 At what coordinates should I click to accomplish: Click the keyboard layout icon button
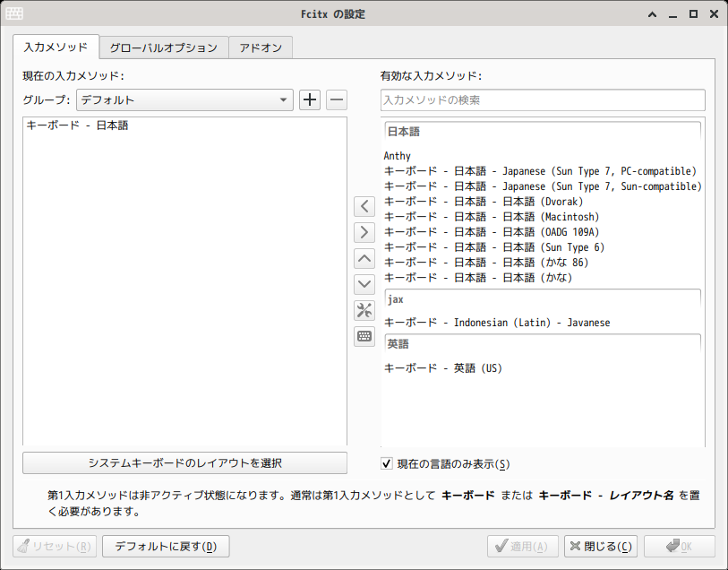pos(364,336)
